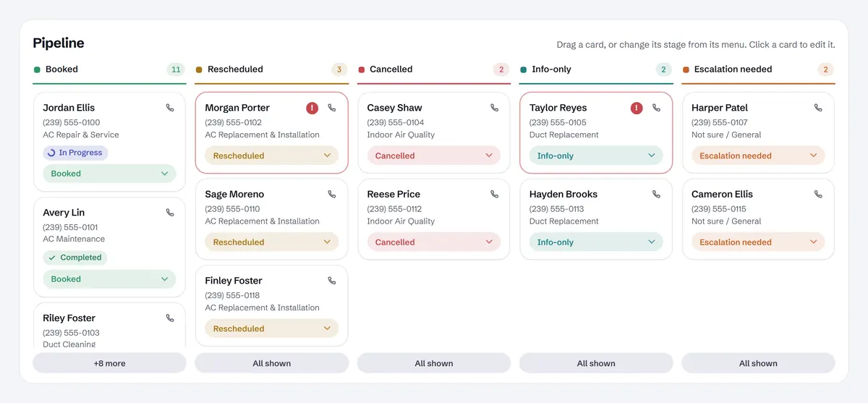Click AC Repair & Service text

pos(81,135)
